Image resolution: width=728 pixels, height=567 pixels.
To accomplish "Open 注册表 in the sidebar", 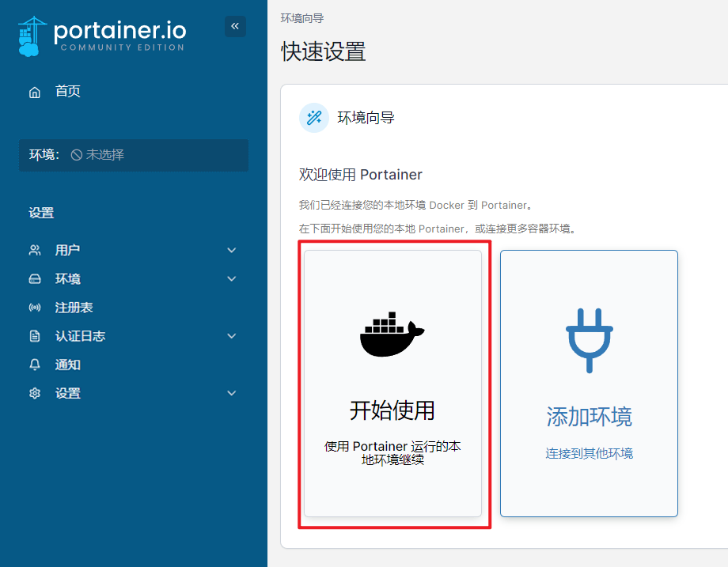I will (x=74, y=308).
